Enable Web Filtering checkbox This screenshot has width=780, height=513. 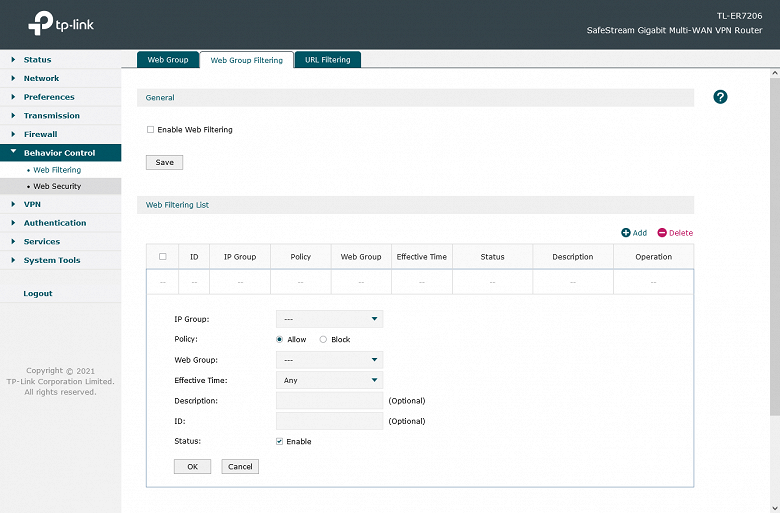(x=150, y=129)
